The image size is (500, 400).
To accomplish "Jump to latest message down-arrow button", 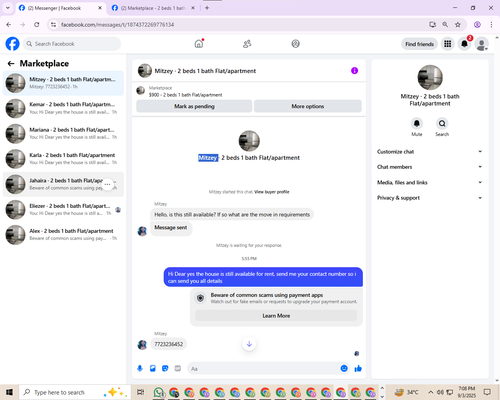I will (249, 344).
